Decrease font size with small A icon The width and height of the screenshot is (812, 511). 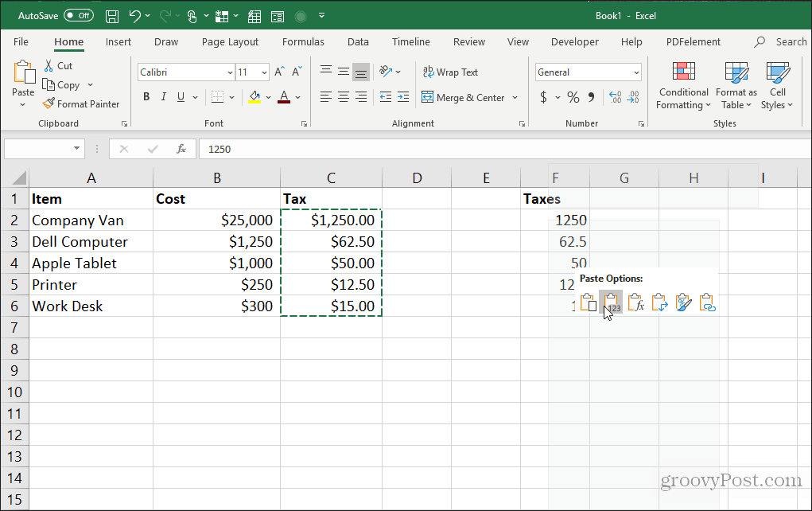click(x=297, y=72)
